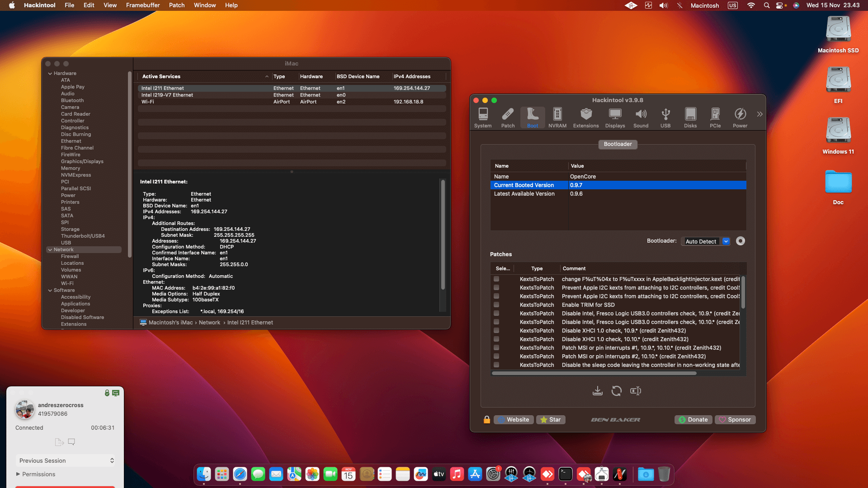
Task: Open the File menu
Action: 69,5
